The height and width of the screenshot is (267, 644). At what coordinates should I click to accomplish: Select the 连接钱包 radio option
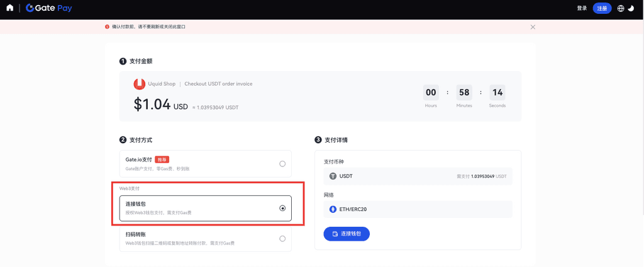pos(282,208)
